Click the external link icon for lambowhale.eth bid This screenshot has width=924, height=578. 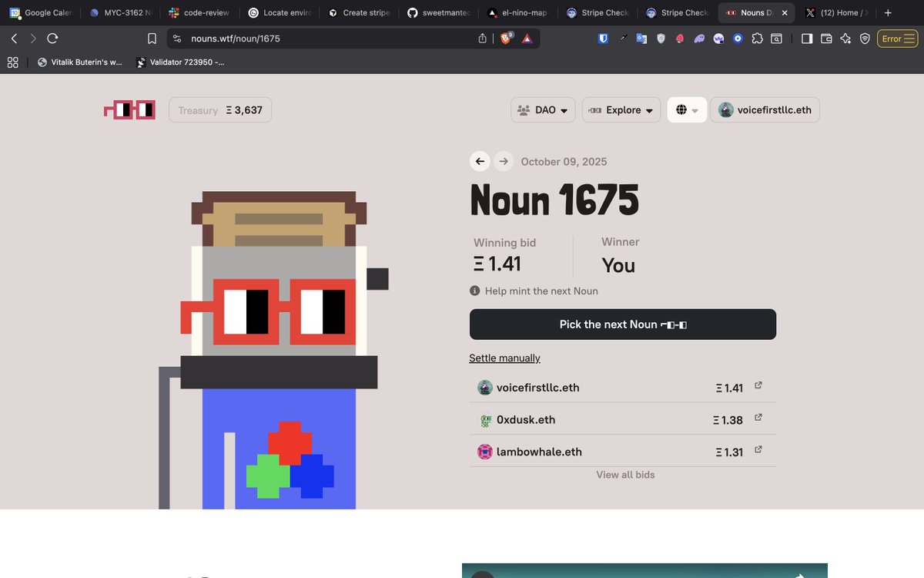(x=758, y=449)
